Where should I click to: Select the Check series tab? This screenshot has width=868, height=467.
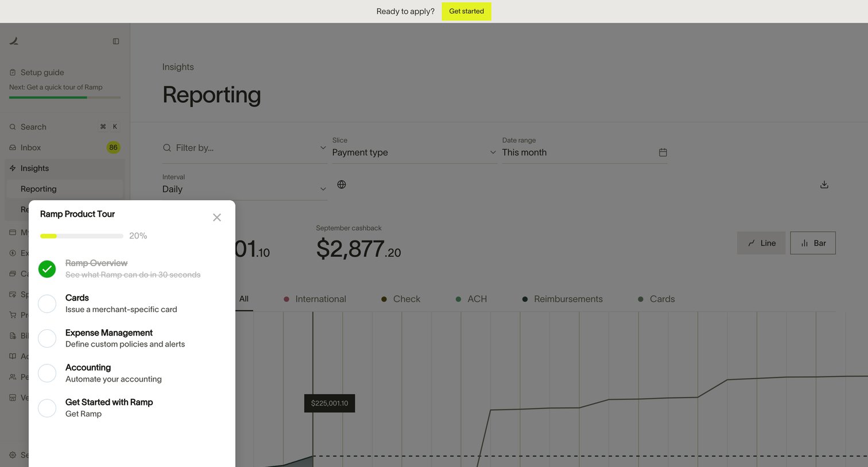pos(401,299)
